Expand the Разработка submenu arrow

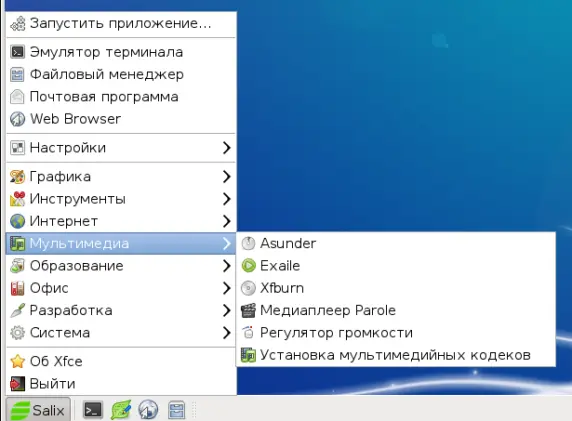[227, 310]
